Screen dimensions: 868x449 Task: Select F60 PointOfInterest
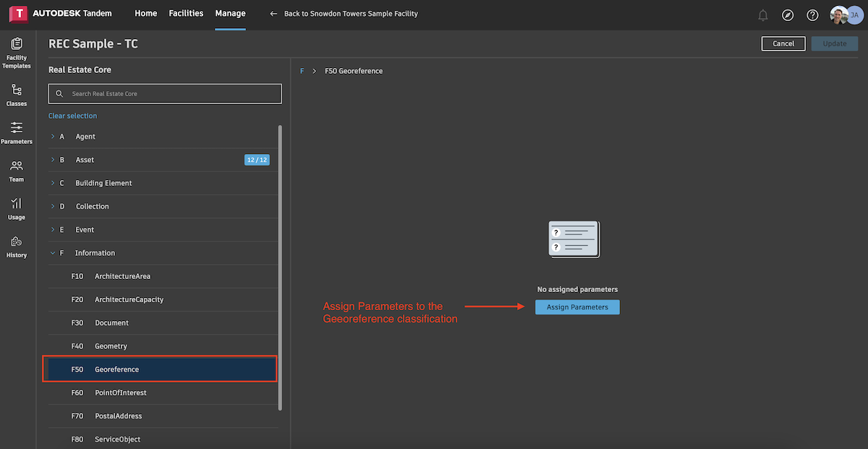[x=163, y=393]
